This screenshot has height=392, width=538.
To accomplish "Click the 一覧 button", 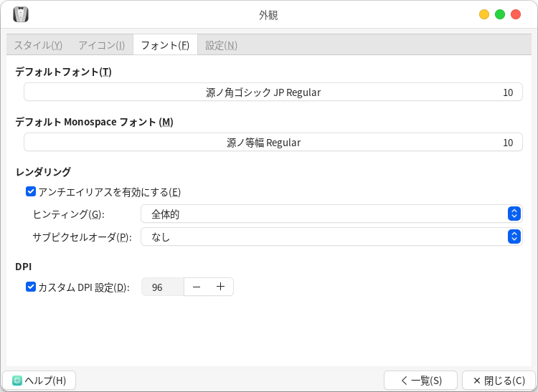I will (x=420, y=381).
